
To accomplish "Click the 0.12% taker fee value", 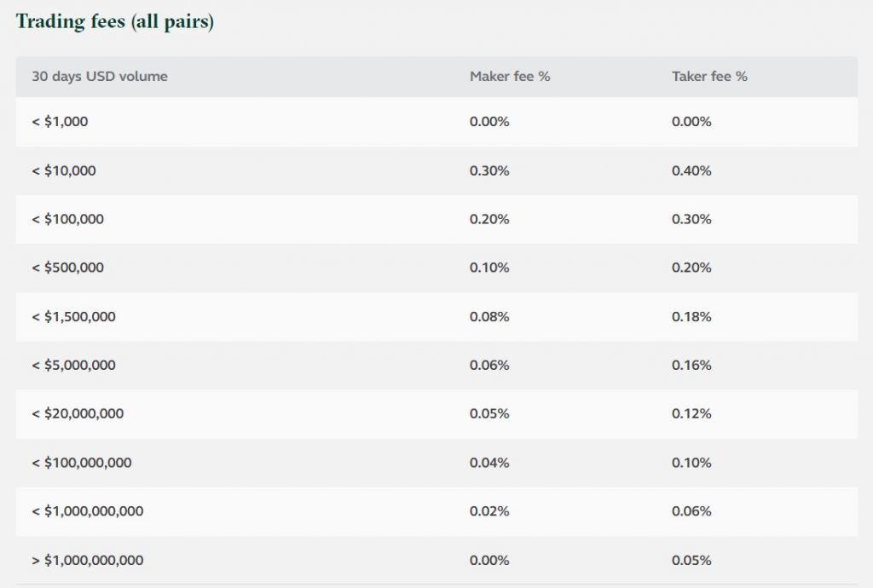I will click(x=691, y=414).
